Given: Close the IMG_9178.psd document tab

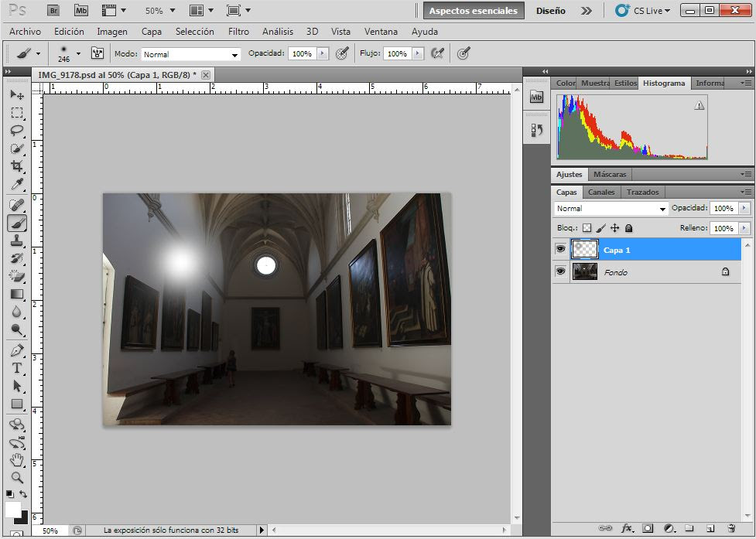Looking at the screenshot, I should pos(206,75).
